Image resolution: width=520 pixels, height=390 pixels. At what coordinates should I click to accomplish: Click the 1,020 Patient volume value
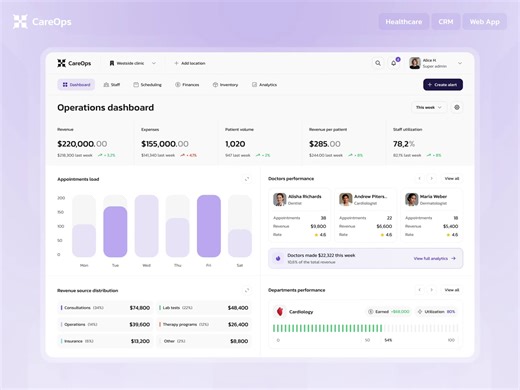[x=235, y=144]
